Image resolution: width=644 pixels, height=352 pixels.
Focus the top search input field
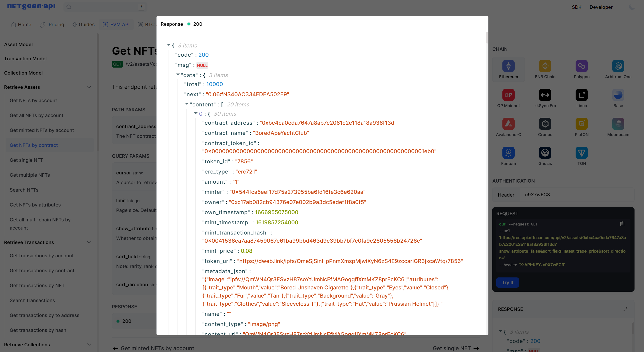pos(105,7)
